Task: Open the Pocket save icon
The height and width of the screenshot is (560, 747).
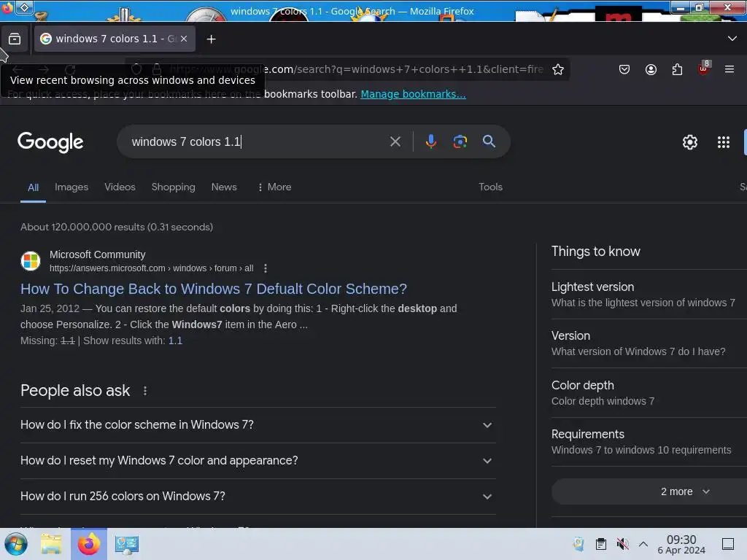Action: click(x=624, y=69)
